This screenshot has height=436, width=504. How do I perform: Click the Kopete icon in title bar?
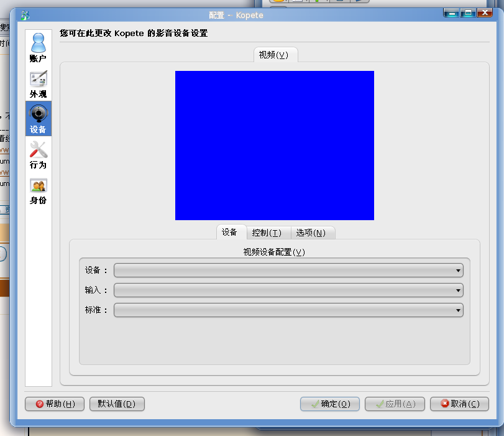[25, 15]
